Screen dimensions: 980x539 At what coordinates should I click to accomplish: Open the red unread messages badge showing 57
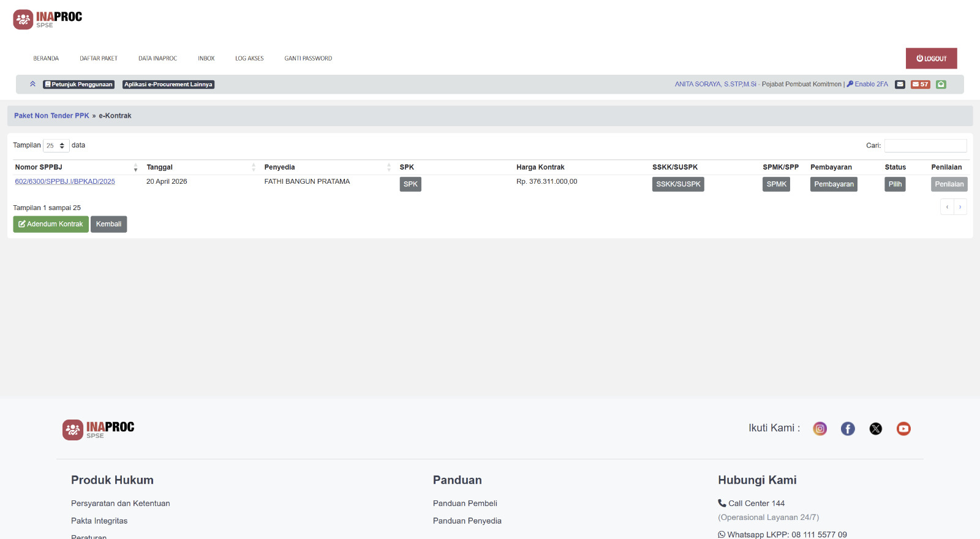[920, 85]
